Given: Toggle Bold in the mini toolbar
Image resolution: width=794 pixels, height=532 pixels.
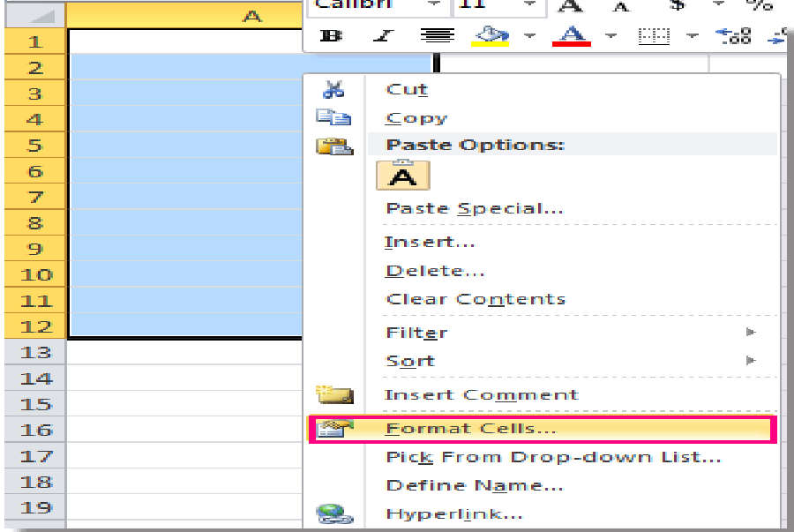Looking at the screenshot, I should (331, 36).
